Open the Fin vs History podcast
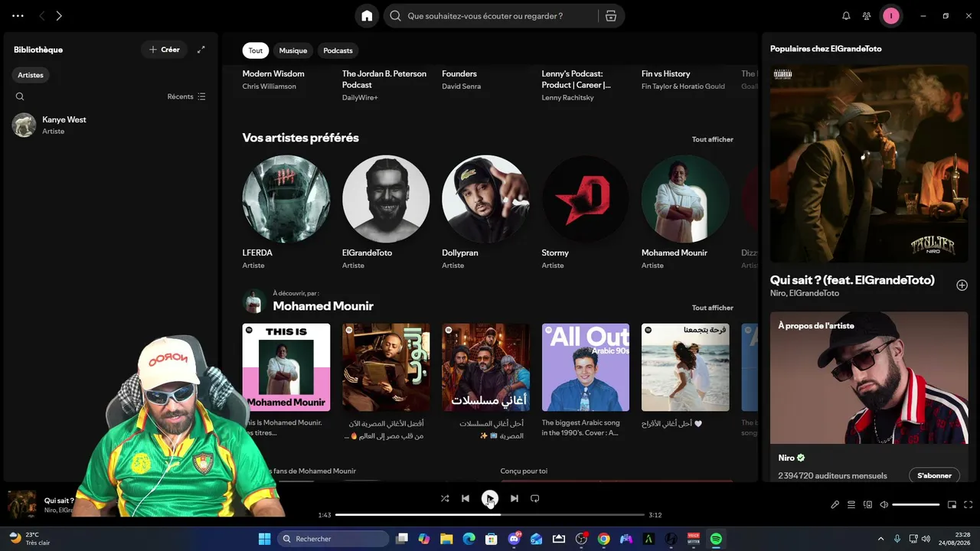The height and width of the screenshot is (551, 980). coord(666,73)
